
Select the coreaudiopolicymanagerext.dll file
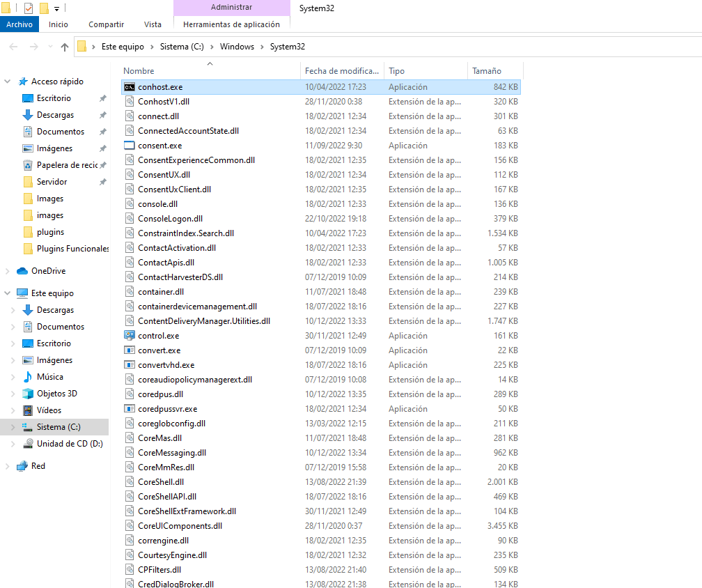point(320,380)
